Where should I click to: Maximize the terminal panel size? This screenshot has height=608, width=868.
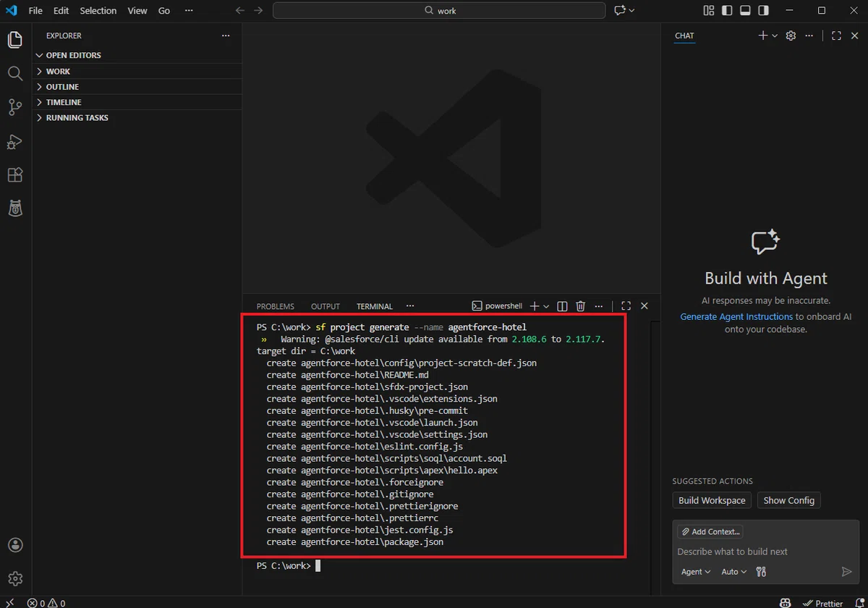tap(626, 306)
